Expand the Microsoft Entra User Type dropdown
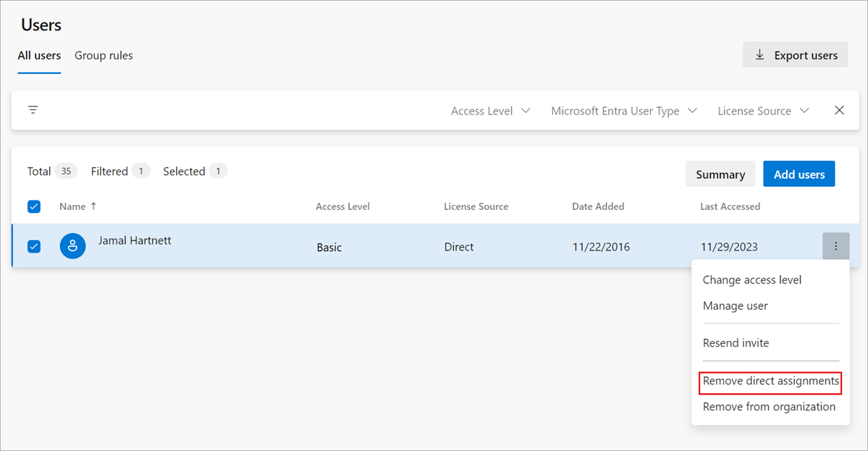Screen dimensions: 868x451 (x=624, y=110)
